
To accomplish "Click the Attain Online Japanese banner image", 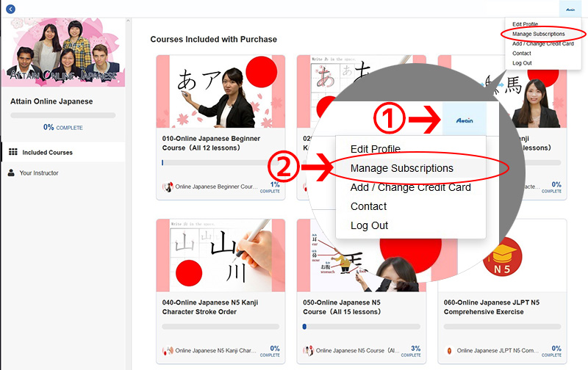I will (x=63, y=53).
